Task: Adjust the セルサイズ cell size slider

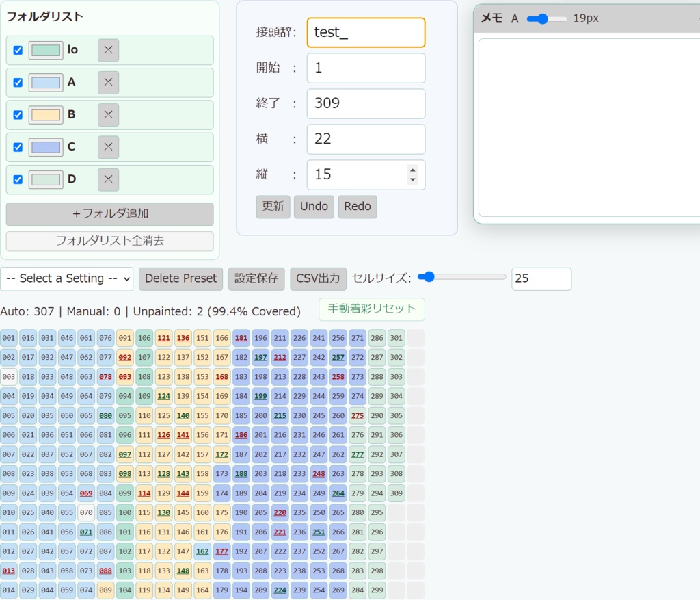Action: [x=461, y=277]
